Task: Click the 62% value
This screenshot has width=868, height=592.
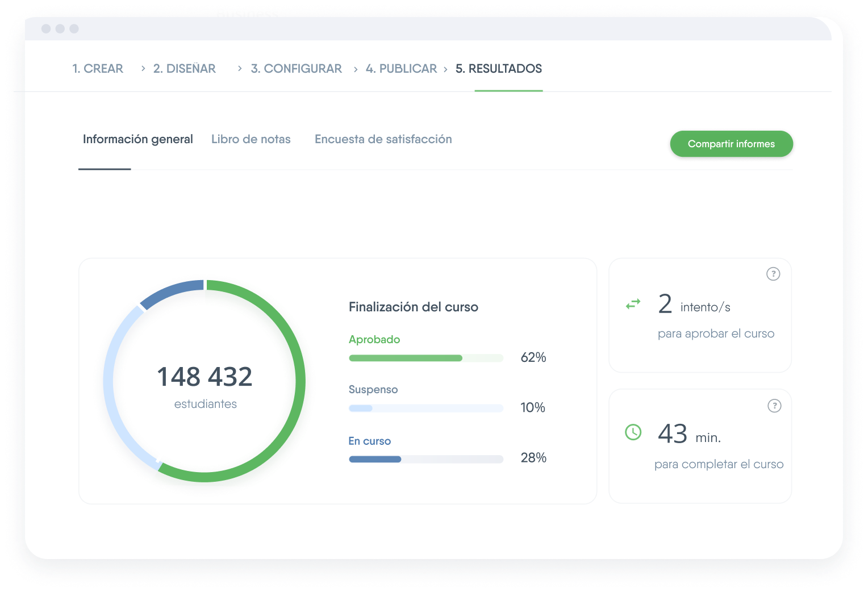Action: click(533, 357)
